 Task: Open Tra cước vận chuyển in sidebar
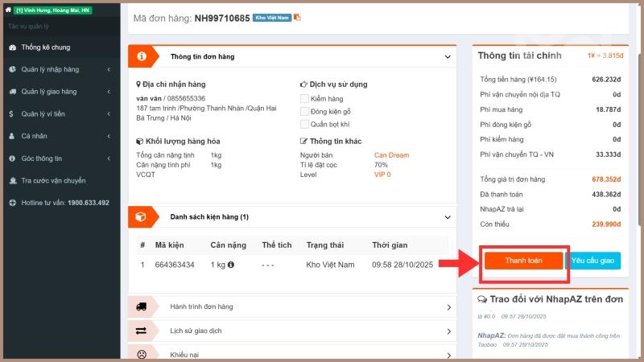(53, 180)
